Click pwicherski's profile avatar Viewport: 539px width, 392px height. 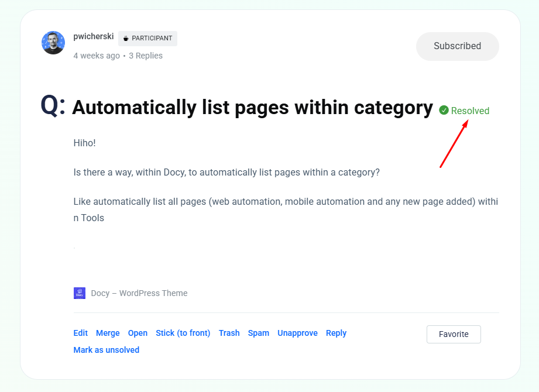(53, 43)
